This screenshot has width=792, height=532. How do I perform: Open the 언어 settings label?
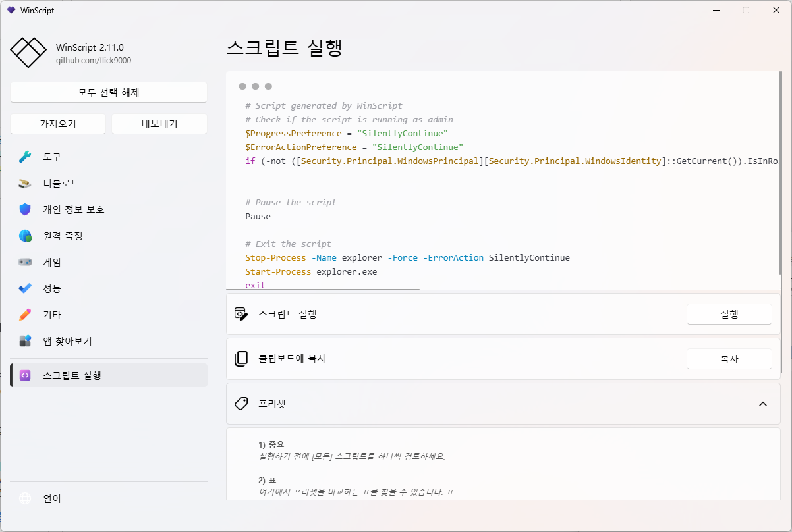click(x=52, y=498)
